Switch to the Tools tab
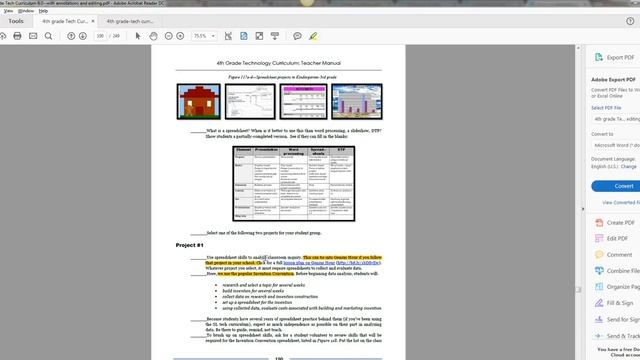Viewport: 640px width, 360px height. tap(16, 21)
